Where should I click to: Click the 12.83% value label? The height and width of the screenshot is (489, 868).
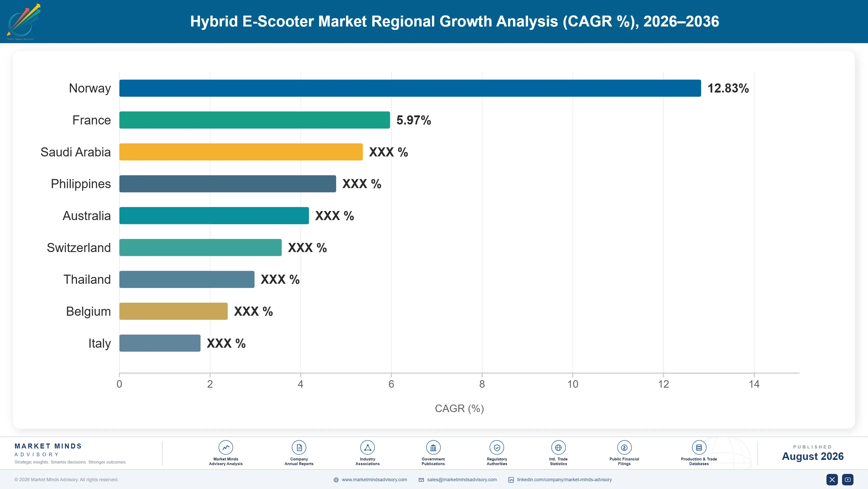click(x=728, y=88)
